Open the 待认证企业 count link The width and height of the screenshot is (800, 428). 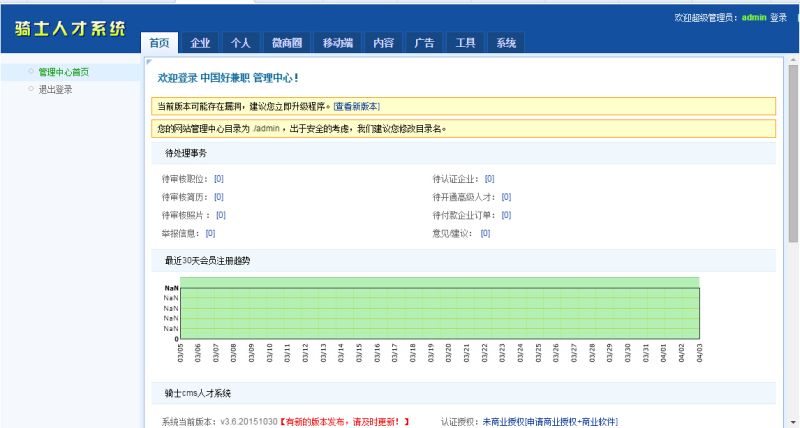click(x=489, y=179)
